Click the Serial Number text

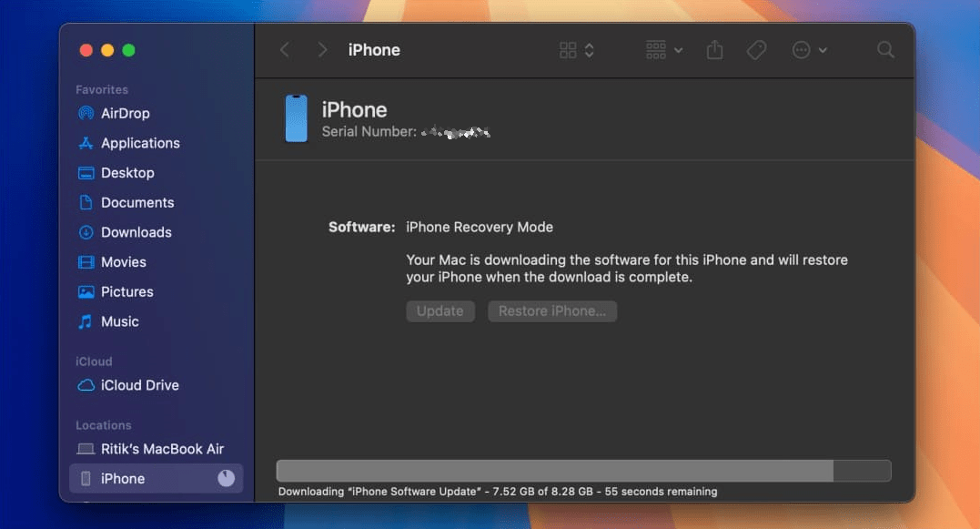pyautogui.click(x=369, y=132)
